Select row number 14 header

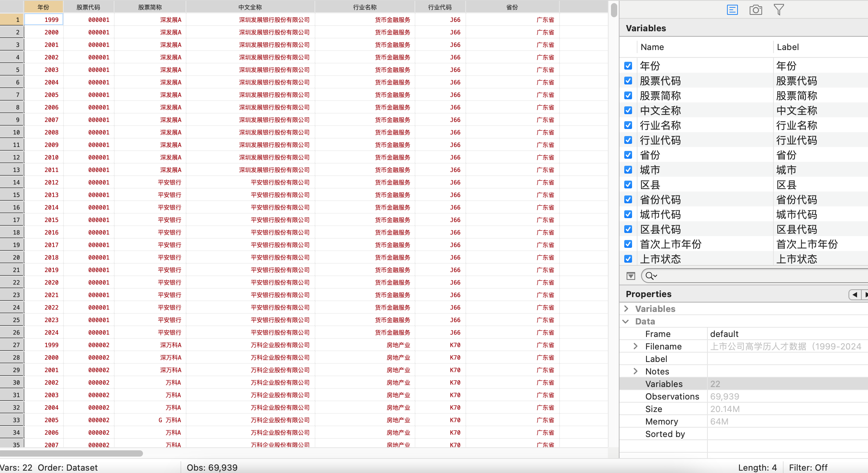[x=12, y=182]
